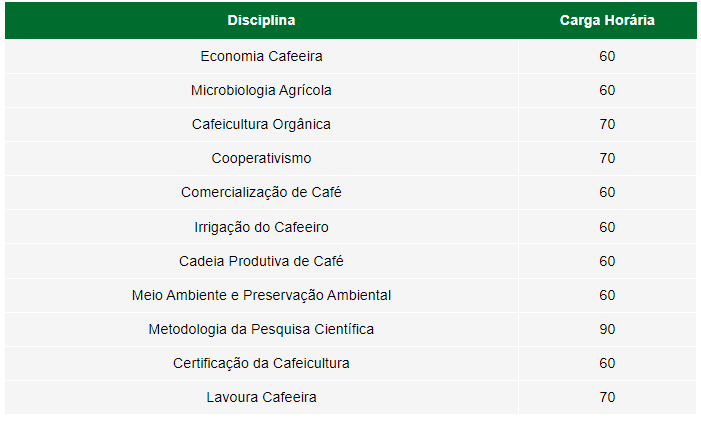701x421 pixels.
Task: Click the Lavoura Cafeeira discipline
Action: [x=261, y=397]
